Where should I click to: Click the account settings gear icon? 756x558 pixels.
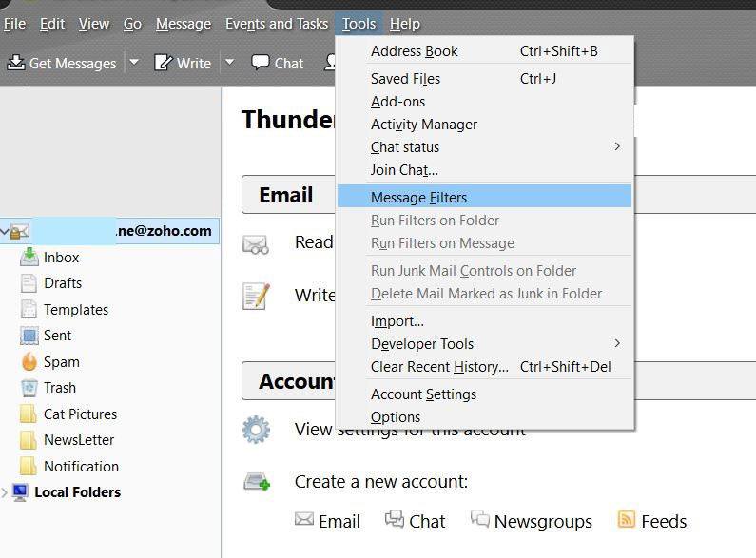(x=256, y=430)
